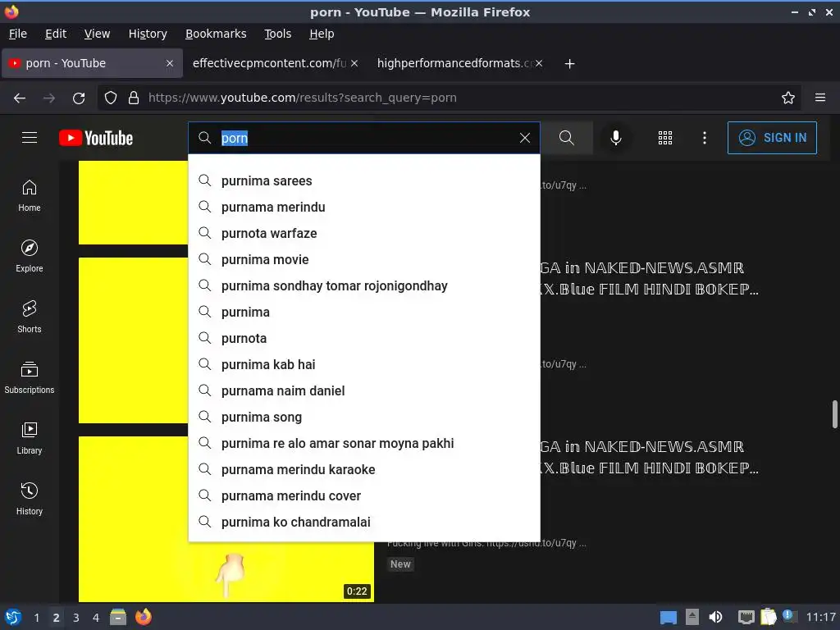This screenshot has height=630, width=840.
Task: Close the porn - YouTube tab
Action: (x=170, y=63)
